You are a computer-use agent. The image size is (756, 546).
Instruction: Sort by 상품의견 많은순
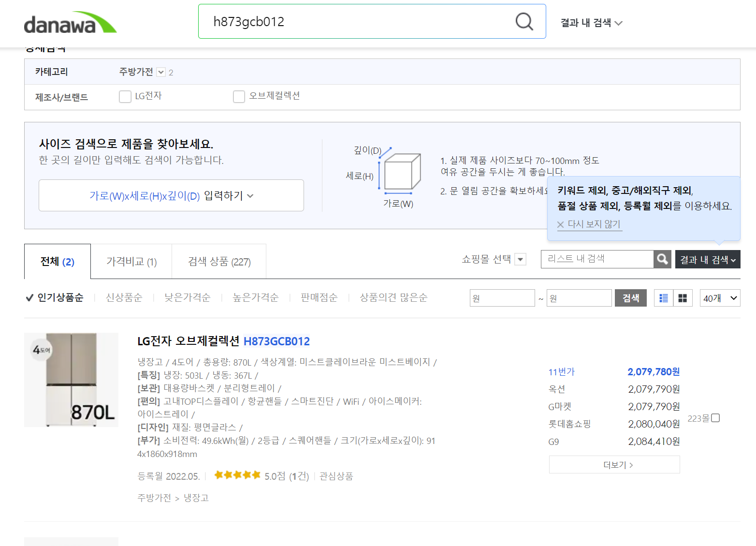pos(393,297)
